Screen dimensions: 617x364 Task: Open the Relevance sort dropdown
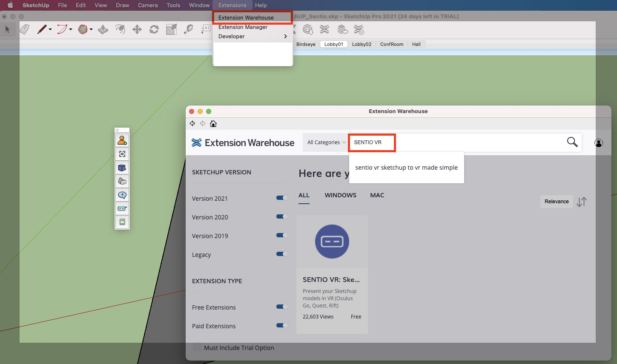click(x=557, y=202)
